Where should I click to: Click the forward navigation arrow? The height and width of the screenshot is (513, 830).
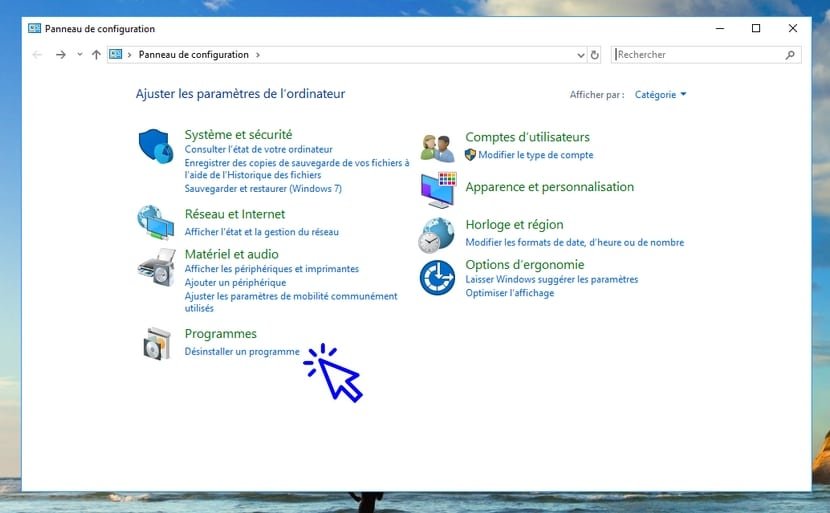(x=61, y=55)
